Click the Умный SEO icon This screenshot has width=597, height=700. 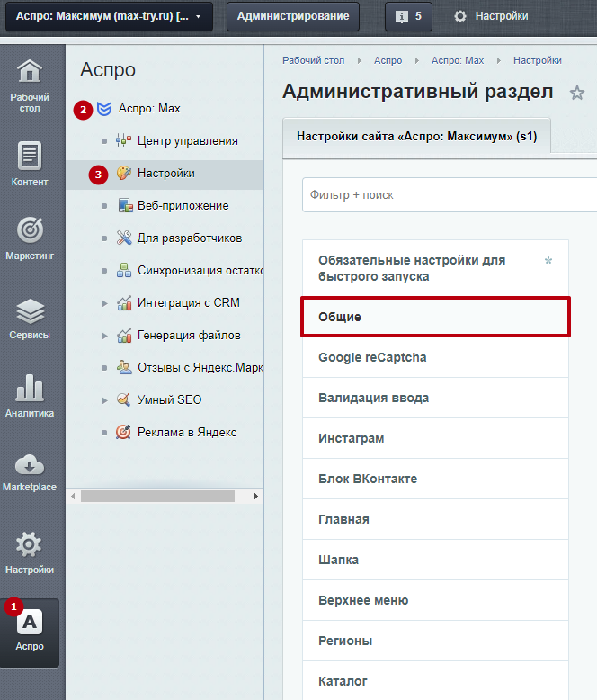[x=123, y=399]
